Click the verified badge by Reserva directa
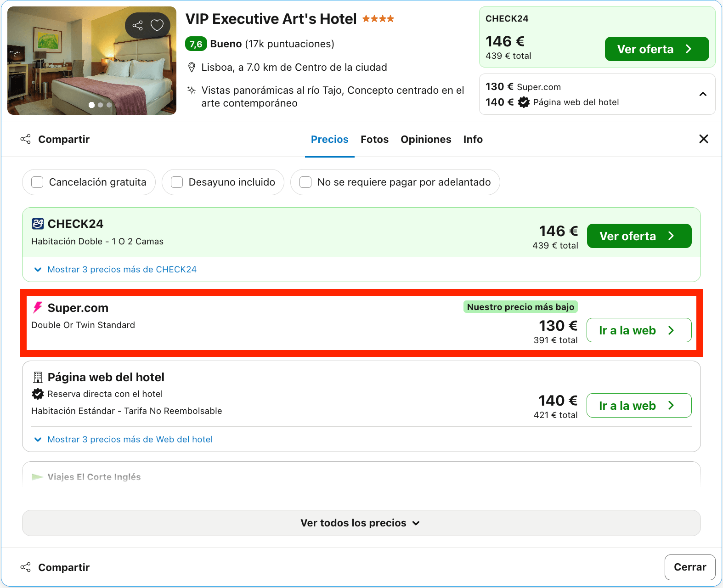Viewport: 723px width, 588px height. coord(38,394)
